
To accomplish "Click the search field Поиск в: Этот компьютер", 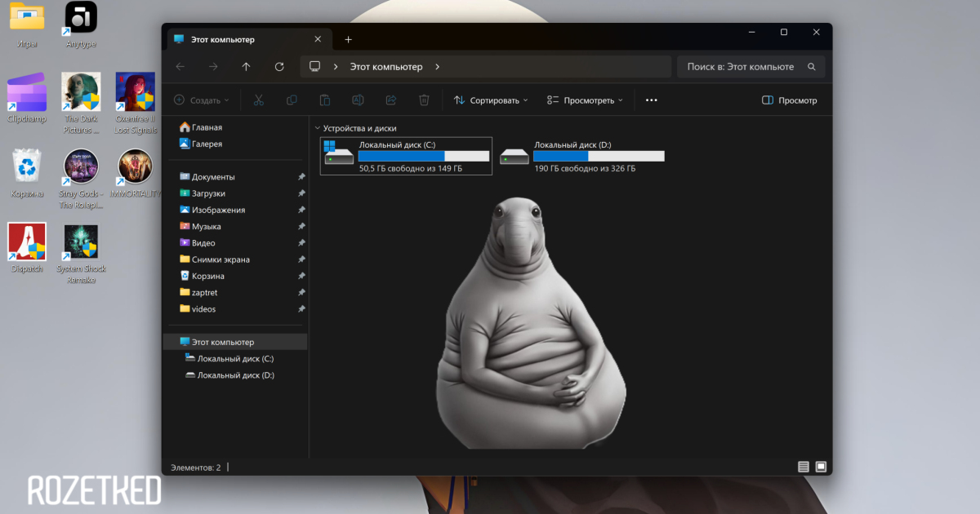I will [742, 67].
